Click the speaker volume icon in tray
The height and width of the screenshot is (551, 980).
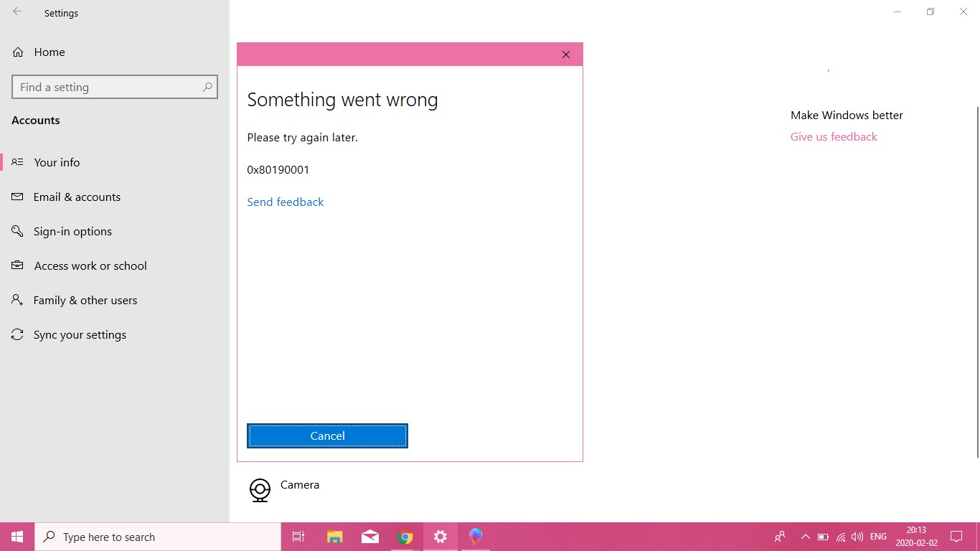[857, 536]
